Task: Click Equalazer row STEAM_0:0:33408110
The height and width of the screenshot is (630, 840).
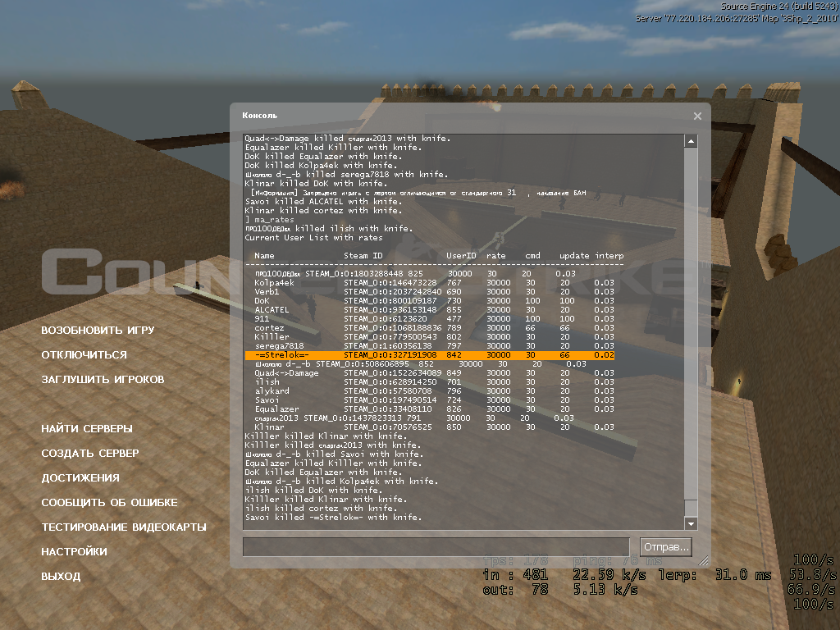Action: coord(435,409)
